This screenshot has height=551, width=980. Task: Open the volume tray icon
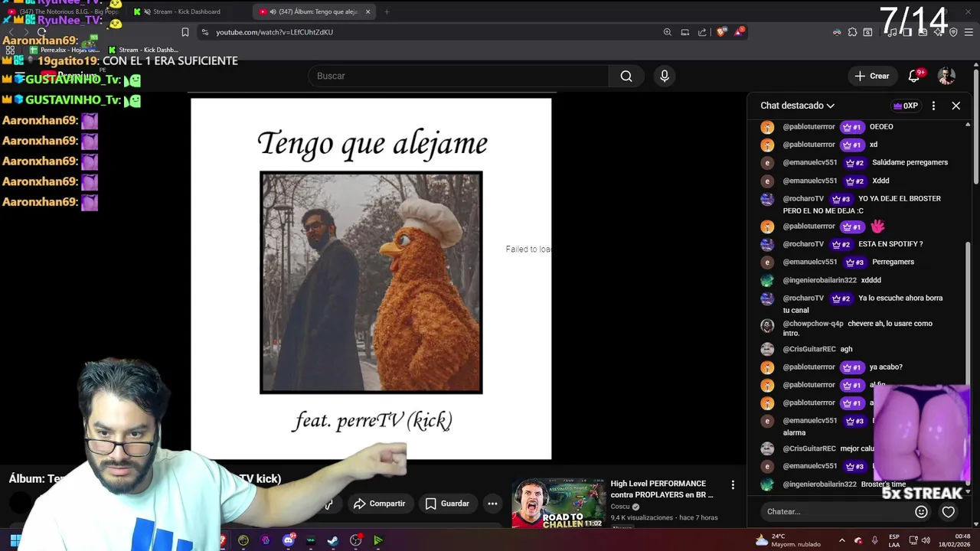pyautogui.click(x=926, y=540)
